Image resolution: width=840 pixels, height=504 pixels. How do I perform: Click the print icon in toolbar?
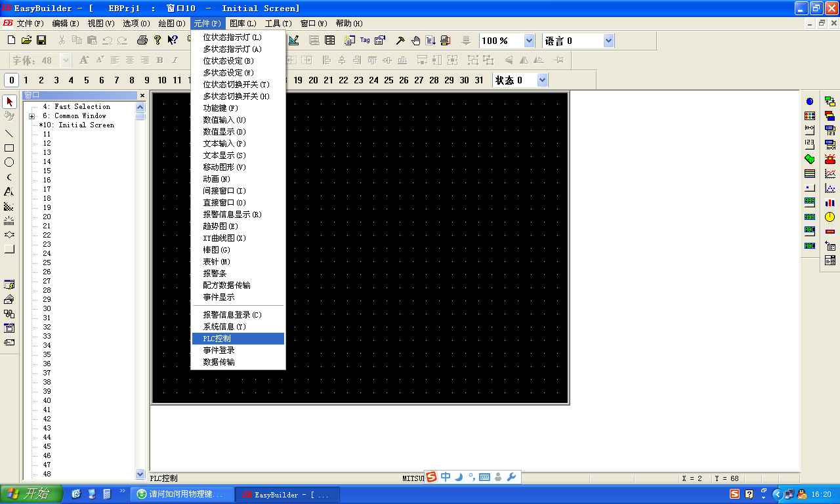pos(142,41)
